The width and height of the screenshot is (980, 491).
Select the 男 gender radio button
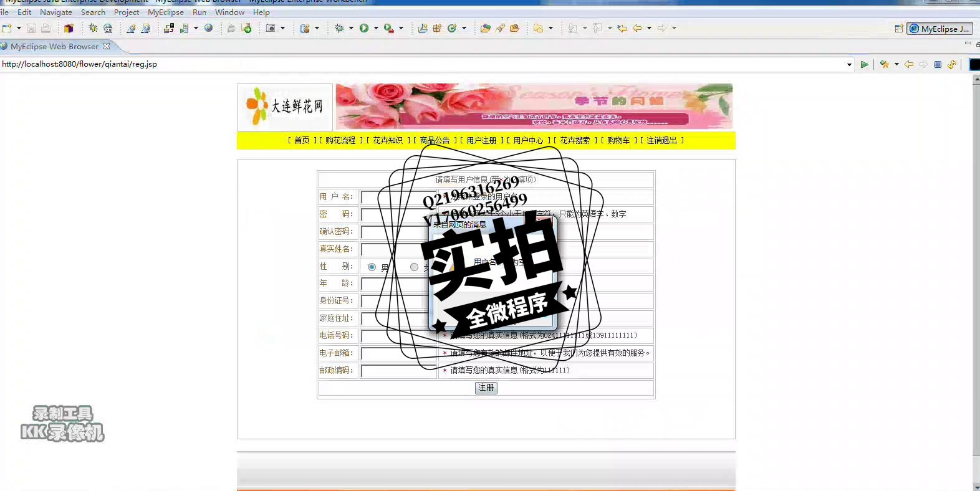372,267
